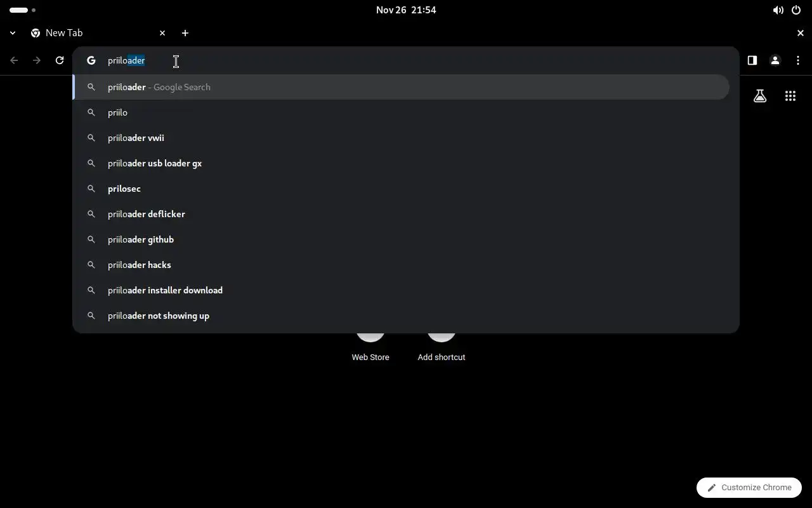Click the system power icon
812x508 pixels.
pos(797,10)
